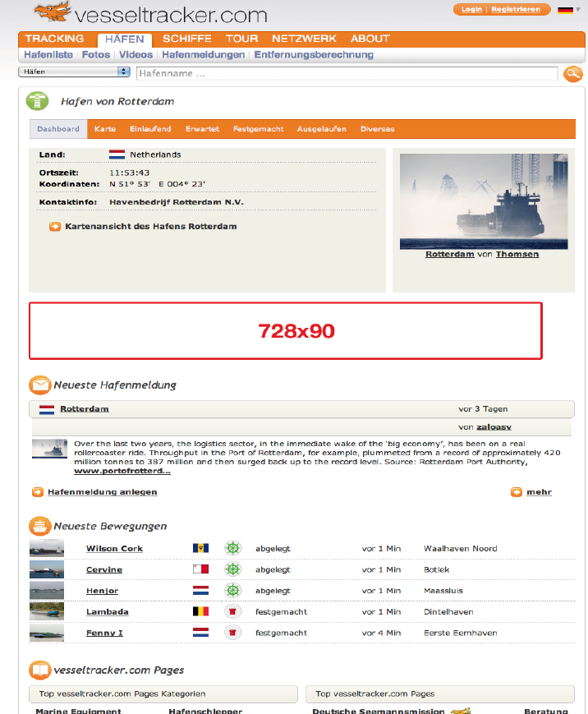Click the orange search magnifier button

point(572,74)
